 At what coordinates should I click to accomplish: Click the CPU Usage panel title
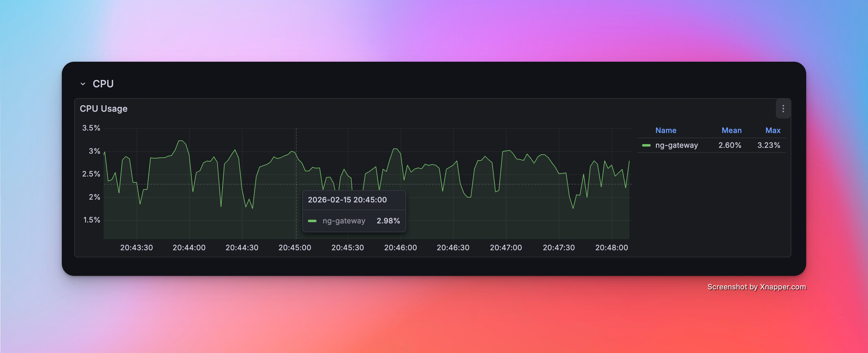point(104,109)
